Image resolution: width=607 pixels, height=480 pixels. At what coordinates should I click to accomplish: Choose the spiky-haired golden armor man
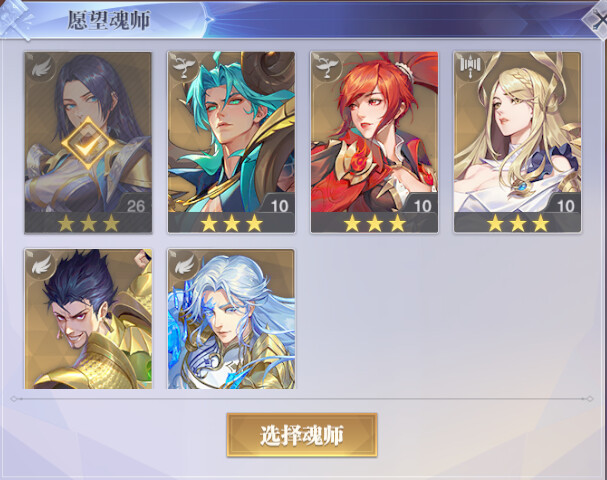88,319
